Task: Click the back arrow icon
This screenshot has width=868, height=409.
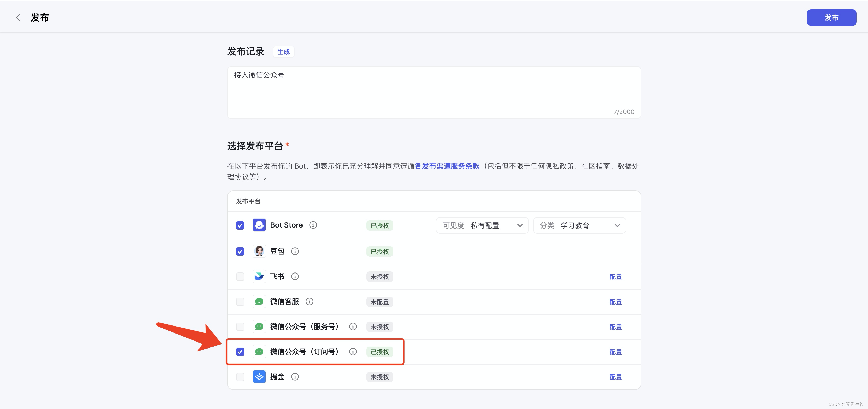Action: (x=18, y=18)
